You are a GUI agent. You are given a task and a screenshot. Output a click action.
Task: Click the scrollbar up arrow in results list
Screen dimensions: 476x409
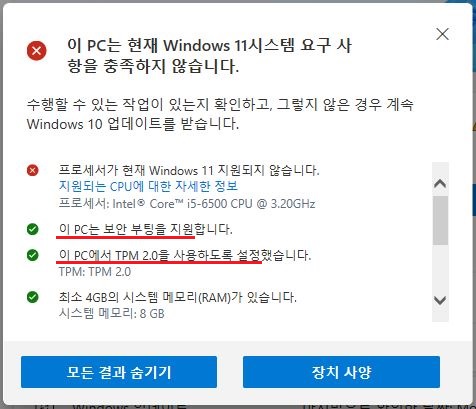[440, 183]
